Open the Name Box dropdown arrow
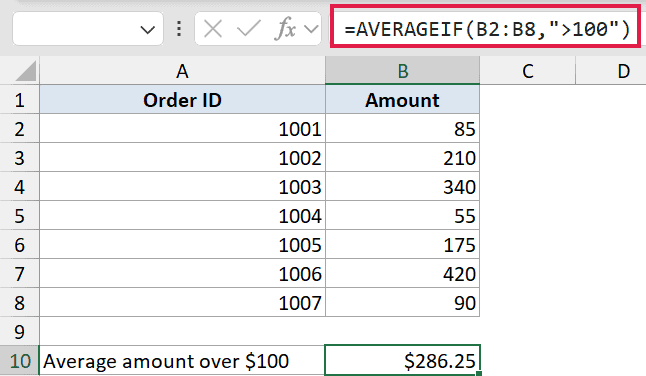This screenshot has width=646, height=376. pyautogui.click(x=147, y=30)
